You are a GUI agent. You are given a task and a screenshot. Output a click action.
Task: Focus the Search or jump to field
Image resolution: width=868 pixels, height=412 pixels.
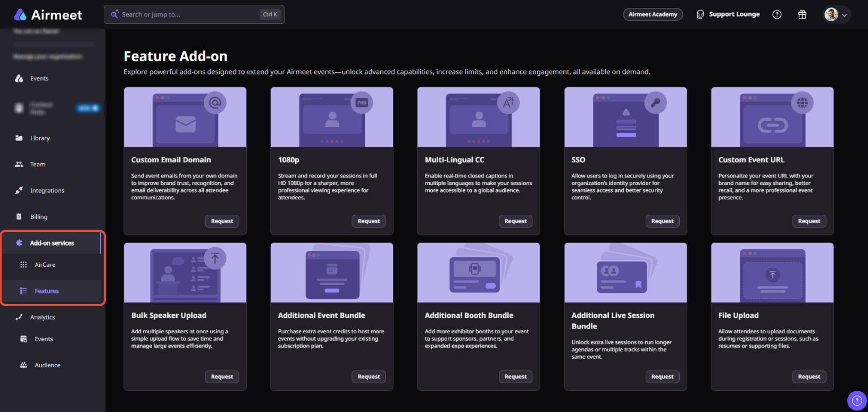click(194, 14)
